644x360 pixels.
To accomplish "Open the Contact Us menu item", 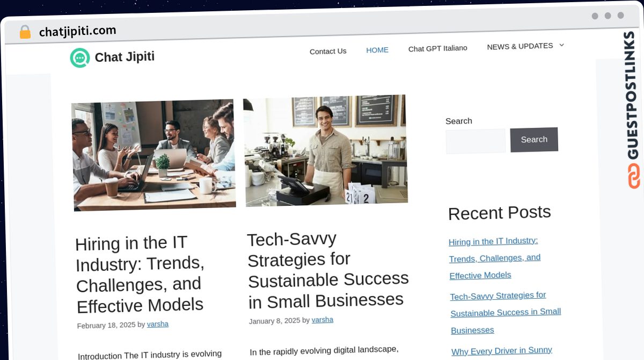I will pyautogui.click(x=328, y=51).
